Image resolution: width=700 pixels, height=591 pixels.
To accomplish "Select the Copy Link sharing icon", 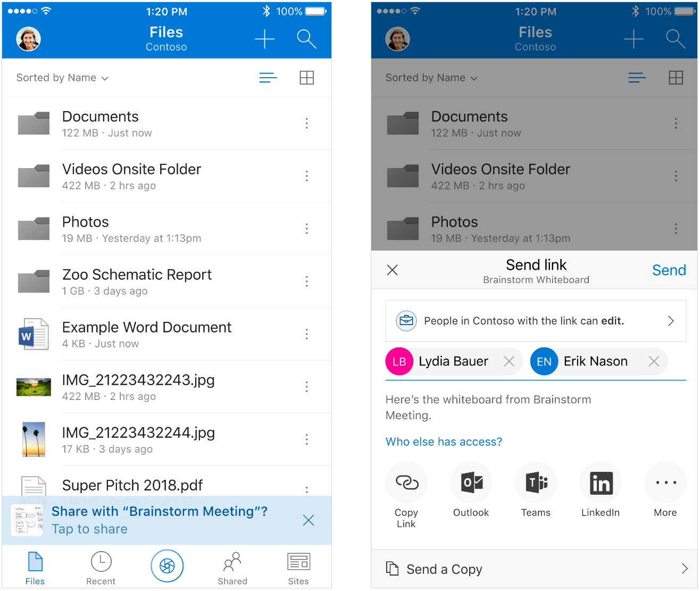I will coord(406,483).
